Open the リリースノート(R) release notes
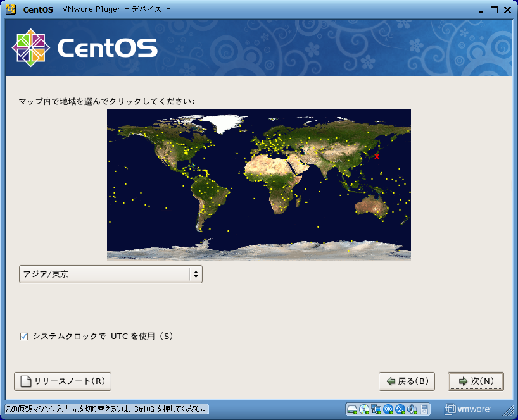 click(x=63, y=381)
